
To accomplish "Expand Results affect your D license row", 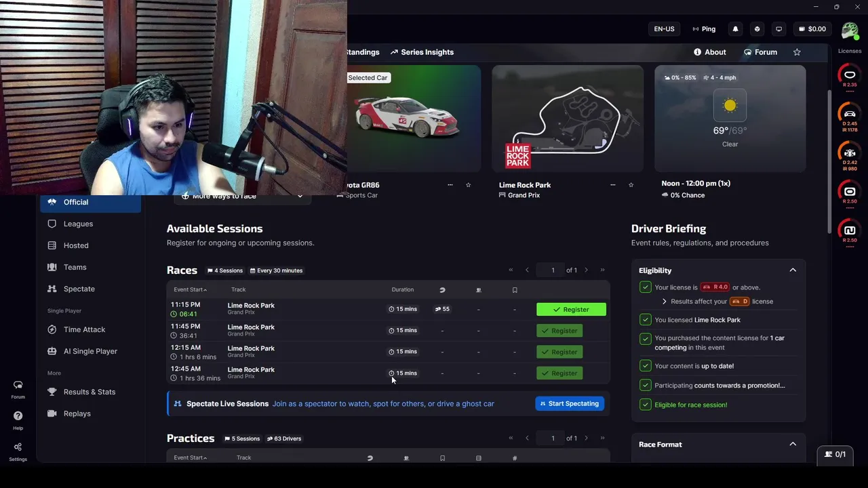I will [717, 302].
